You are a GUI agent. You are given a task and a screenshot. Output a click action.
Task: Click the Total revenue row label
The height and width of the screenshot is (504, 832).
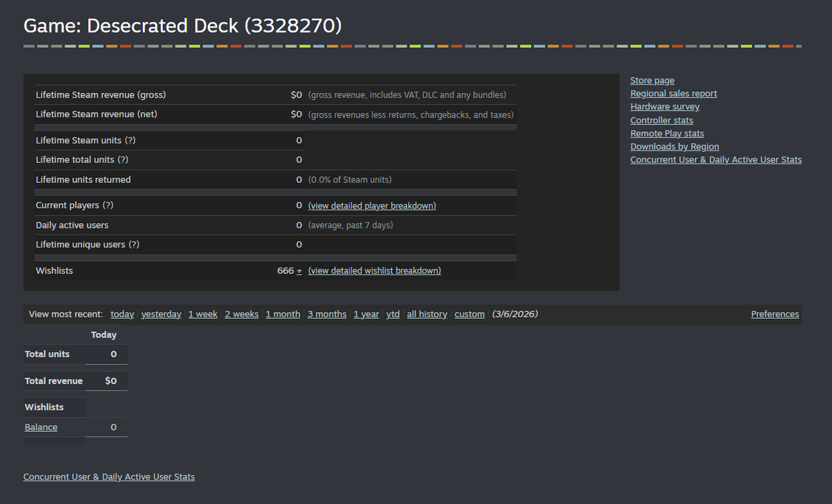(53, 381)
